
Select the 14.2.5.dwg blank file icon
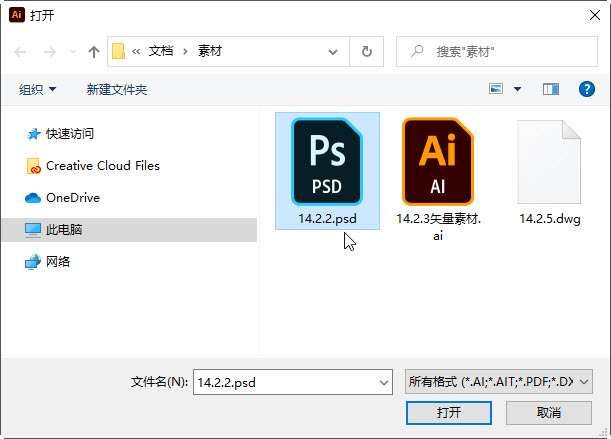pos(549,162)
